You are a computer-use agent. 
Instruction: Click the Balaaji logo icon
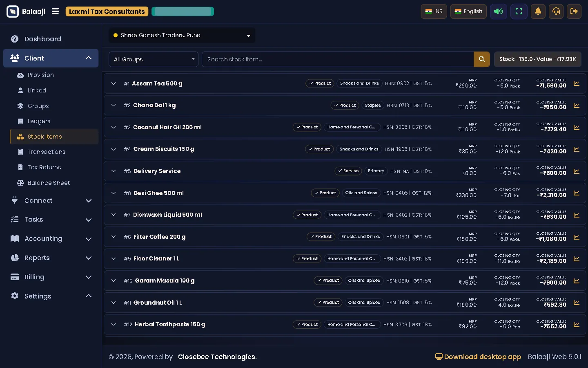click(13, 11)
